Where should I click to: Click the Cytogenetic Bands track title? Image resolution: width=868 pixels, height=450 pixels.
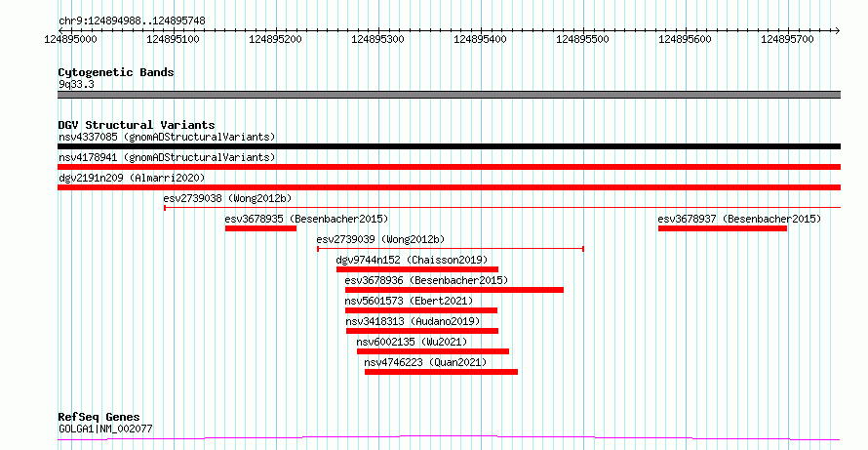116,72
